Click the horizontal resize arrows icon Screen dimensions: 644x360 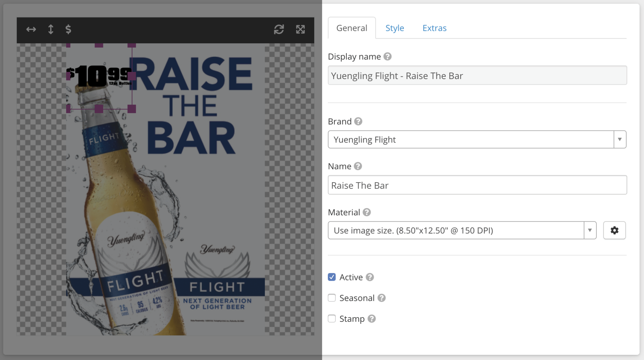[x=31, y=29]
